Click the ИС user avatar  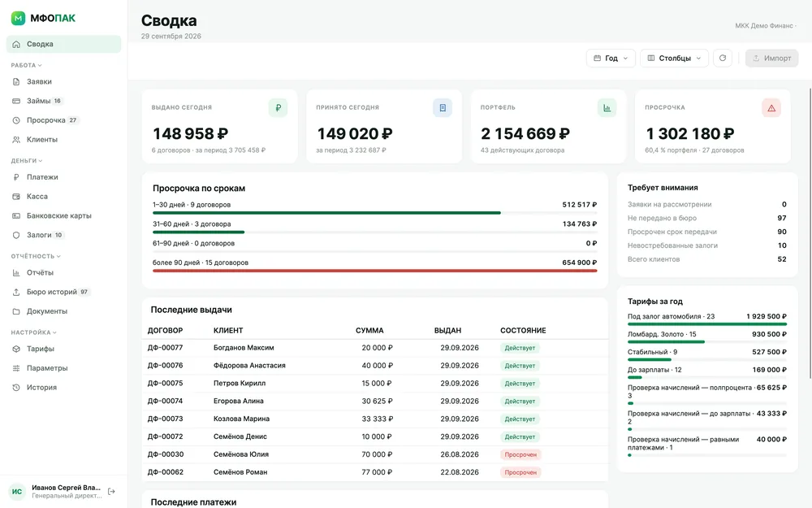click(x=17, y=492)
